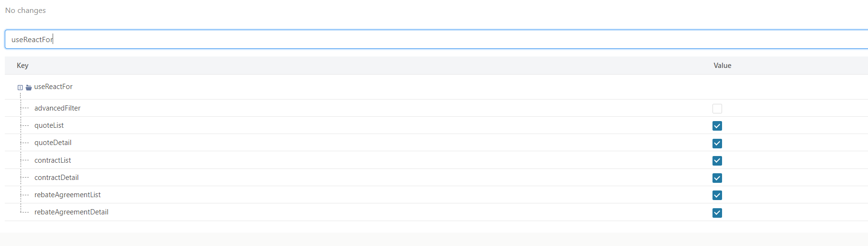Click the Key column header
The image size is (868, 246).
[x=22, y=66]
